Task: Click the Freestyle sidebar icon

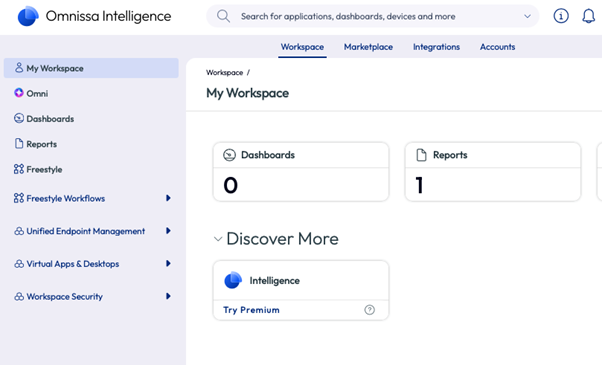Action: click(x=19, y=169)
